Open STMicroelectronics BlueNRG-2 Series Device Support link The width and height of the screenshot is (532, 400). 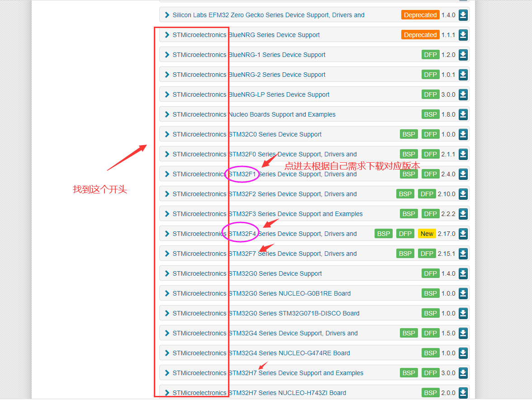click(249, 75)
